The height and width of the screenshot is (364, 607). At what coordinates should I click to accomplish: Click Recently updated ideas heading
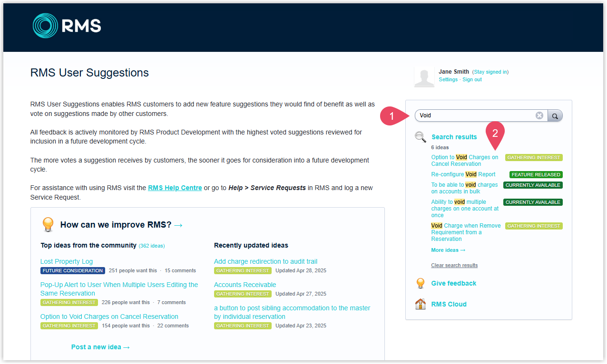(x=251, y=246)
